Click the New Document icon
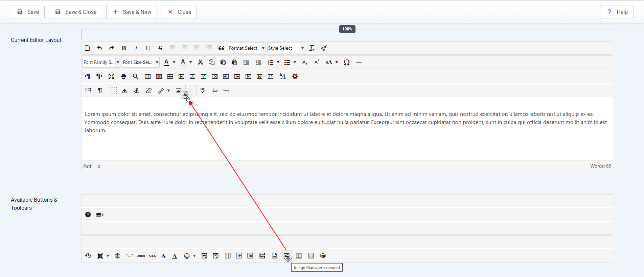Screen dimensions: 644x277 87,48
